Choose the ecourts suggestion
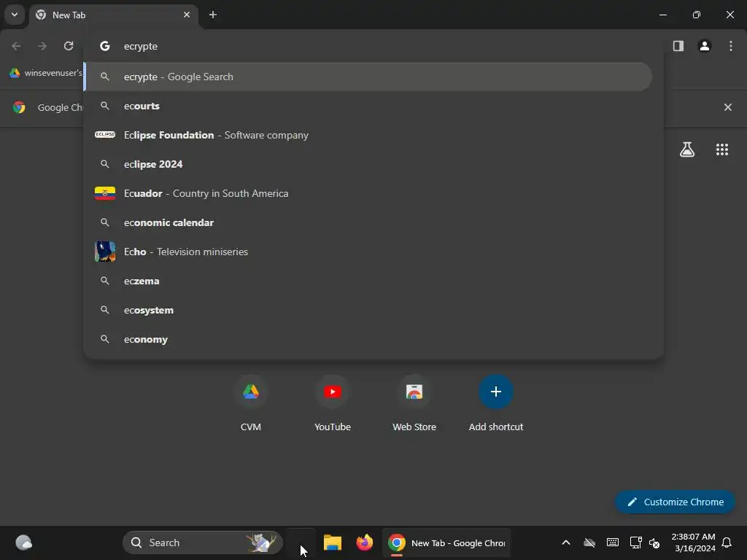 coord(373,106)
